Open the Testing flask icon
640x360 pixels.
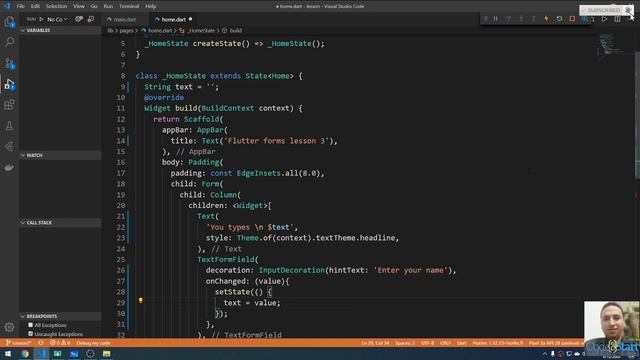(x=9, y=126)
